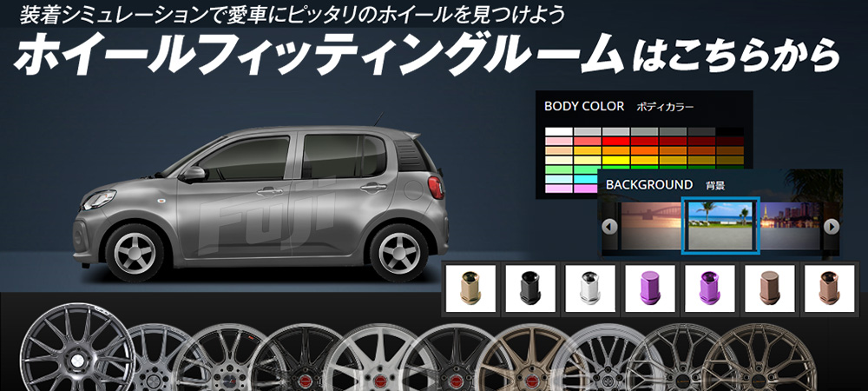Pick the bronze open-end lug nut

(x=829, y=288)
